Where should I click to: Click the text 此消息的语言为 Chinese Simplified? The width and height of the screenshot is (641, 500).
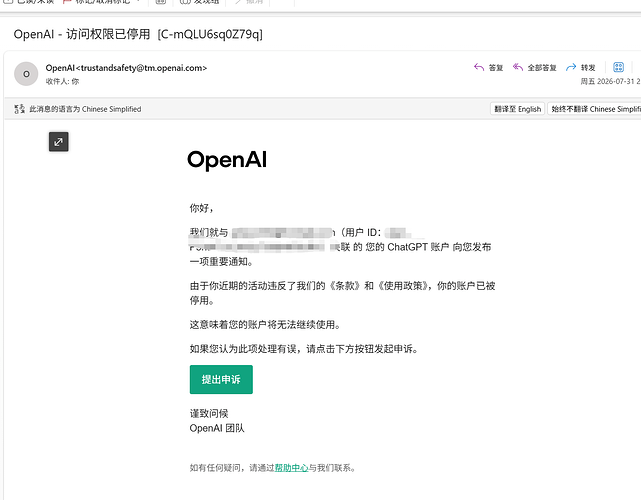tap(85, 109)
